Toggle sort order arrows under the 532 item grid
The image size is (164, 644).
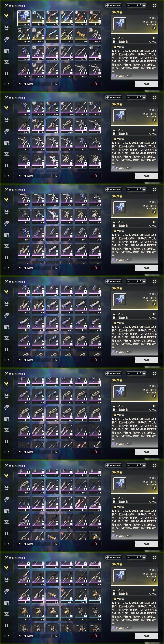[x=56, y=636]
